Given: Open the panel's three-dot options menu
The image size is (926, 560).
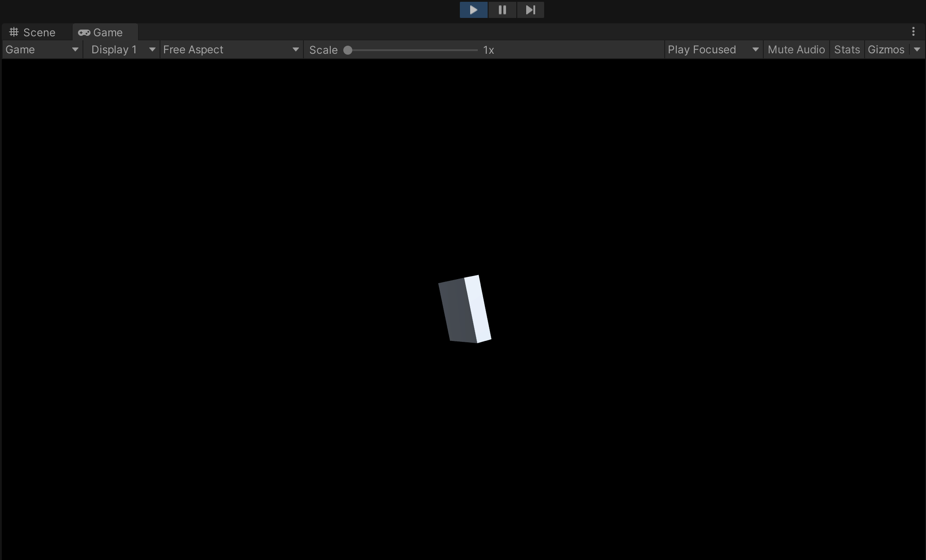Looking at the screenshot, I should point(913,31).
